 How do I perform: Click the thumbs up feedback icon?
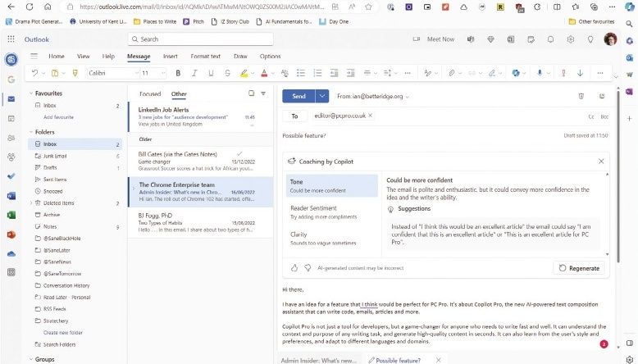294,267
